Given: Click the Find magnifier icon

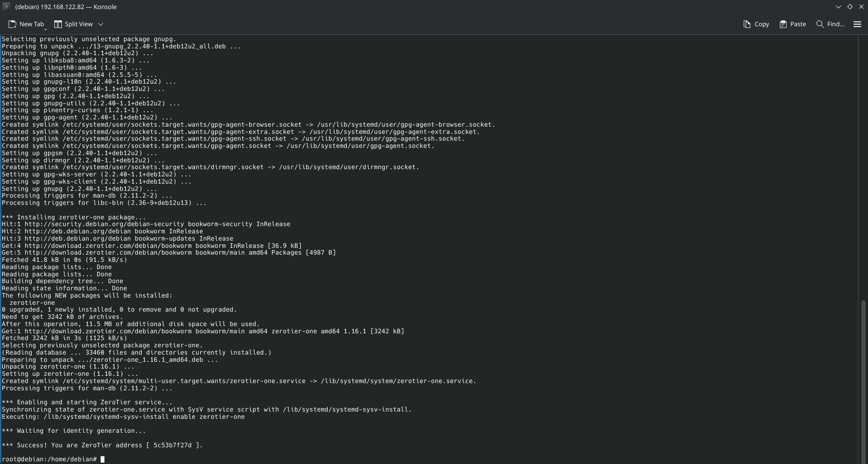Looking at the screenshot, I should (820, 24).
